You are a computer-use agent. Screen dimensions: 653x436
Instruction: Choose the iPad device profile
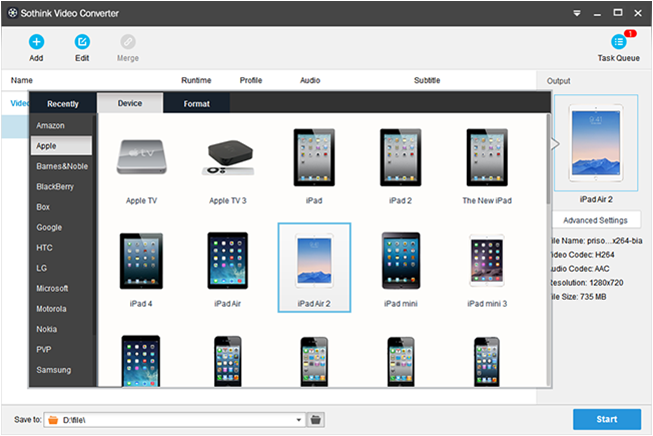tap(314, 167)
